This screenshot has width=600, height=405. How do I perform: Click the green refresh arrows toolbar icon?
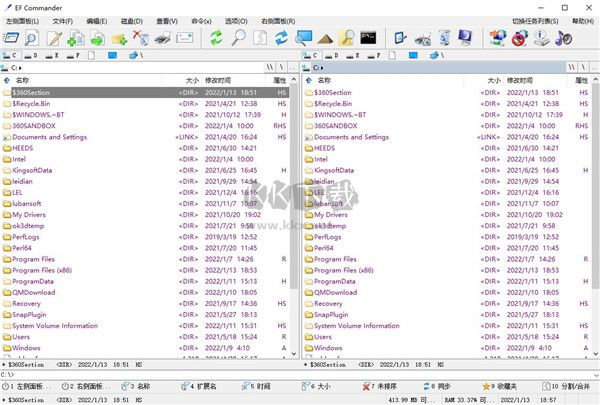(216, 38)
